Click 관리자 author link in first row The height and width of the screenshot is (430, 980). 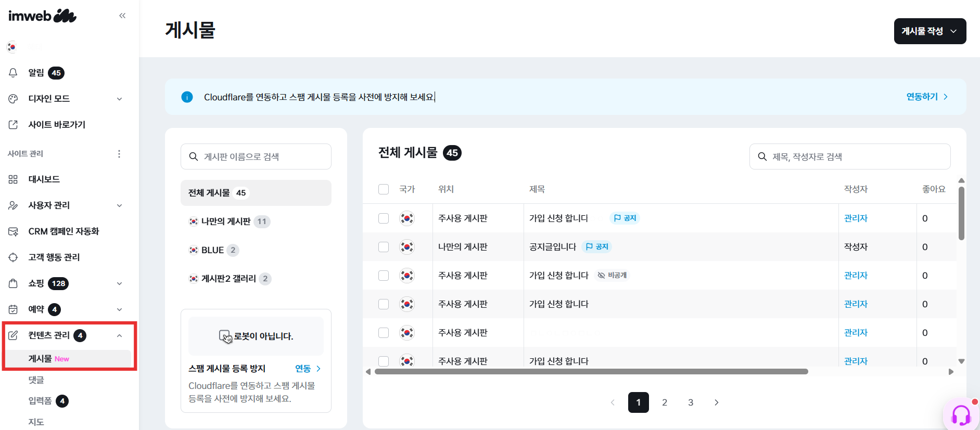coord(856,218)
